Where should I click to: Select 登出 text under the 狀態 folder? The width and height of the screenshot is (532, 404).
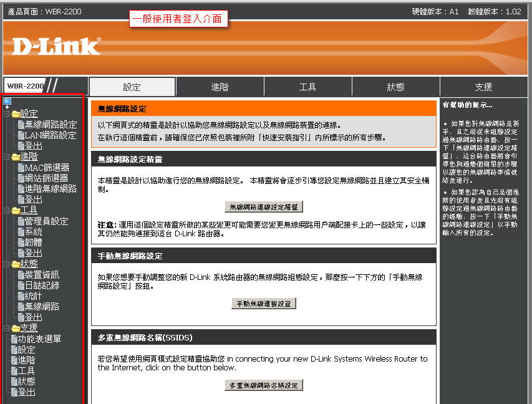click(x=34, y=317)
